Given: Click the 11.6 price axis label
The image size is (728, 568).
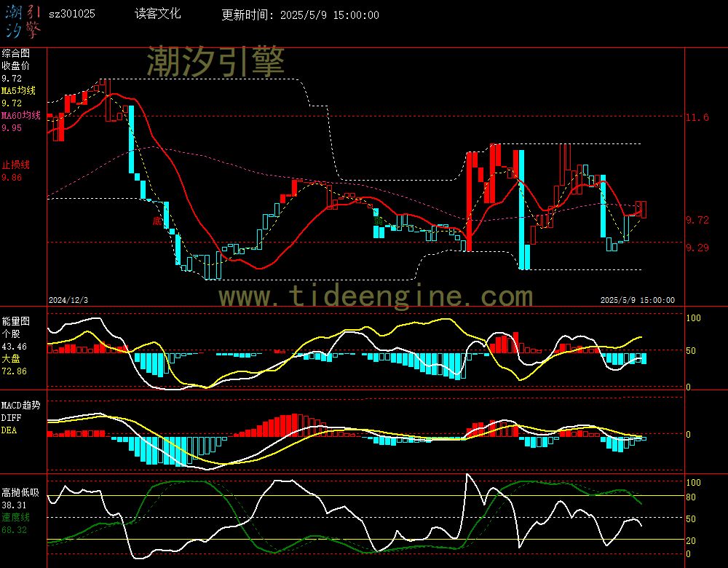Looking at the screenshot, I should click(x=697, y=117).
